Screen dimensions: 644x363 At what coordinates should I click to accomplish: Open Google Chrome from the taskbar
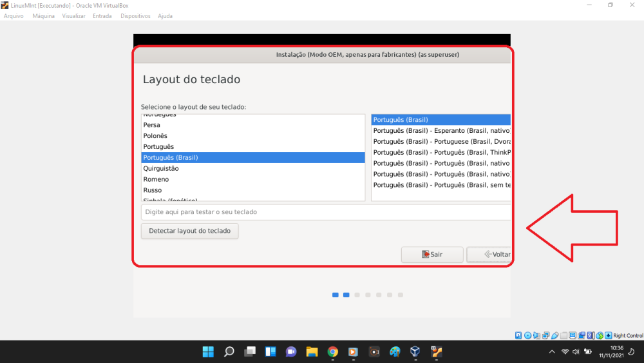[x=332, y=352]
